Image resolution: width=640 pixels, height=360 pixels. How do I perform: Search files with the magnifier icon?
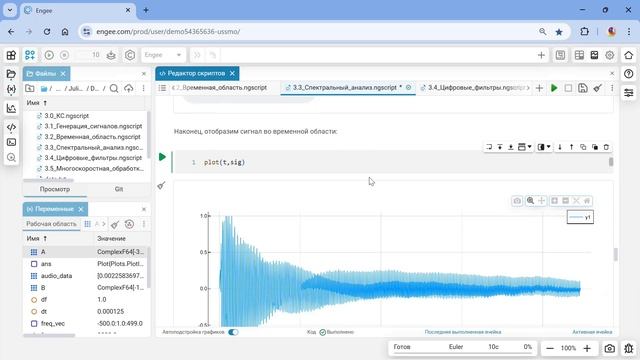114,89
